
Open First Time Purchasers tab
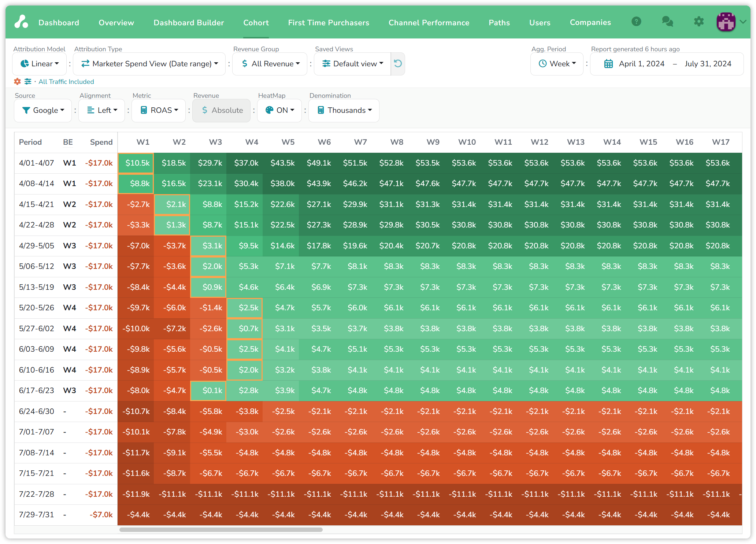329,23
